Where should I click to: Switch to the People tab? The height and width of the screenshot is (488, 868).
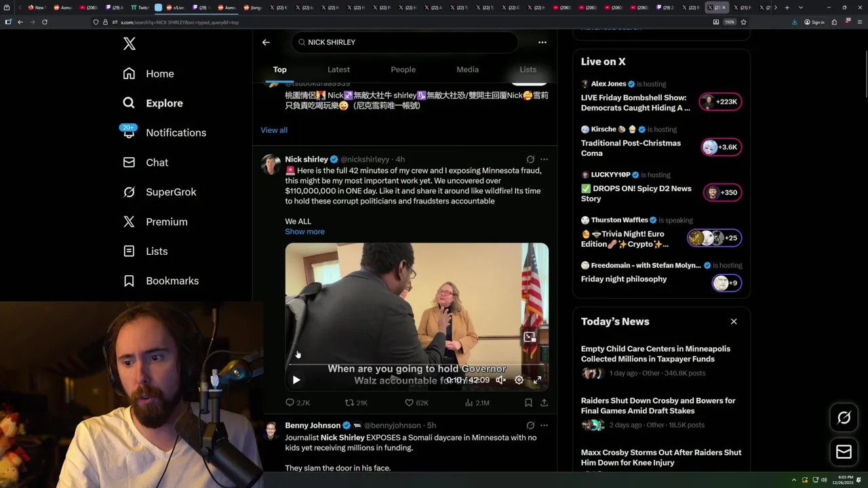pos(403,70)
